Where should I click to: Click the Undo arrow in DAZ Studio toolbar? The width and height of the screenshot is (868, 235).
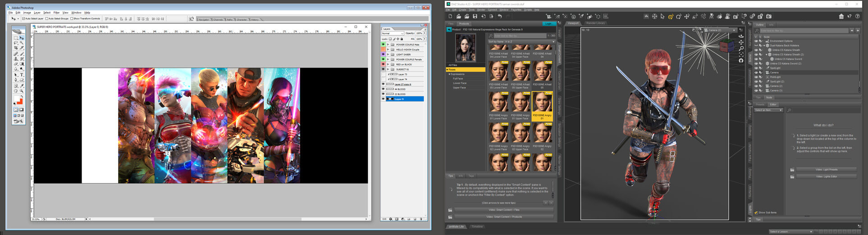[x=499, y=17]
